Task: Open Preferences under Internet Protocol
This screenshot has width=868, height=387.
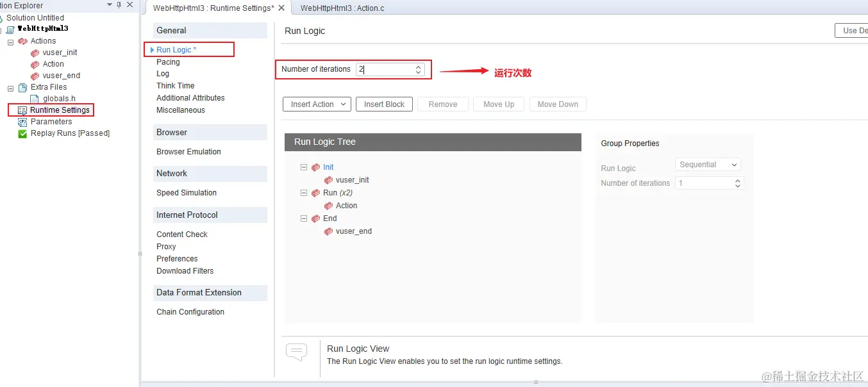Action: point(177,259)
